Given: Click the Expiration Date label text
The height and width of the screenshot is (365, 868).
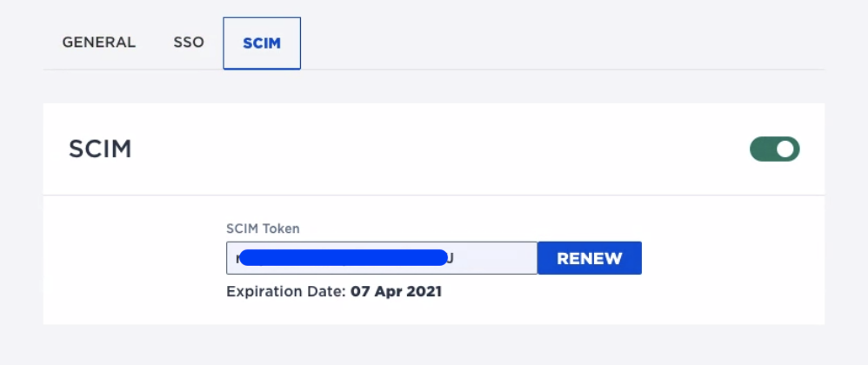Looking at the screenshot, I should pos(286,292).
